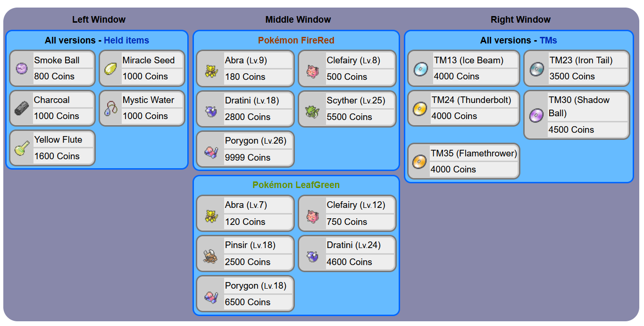
Task: Click the TM30 Shadow Ball disc icon
Action: (536, 115)
